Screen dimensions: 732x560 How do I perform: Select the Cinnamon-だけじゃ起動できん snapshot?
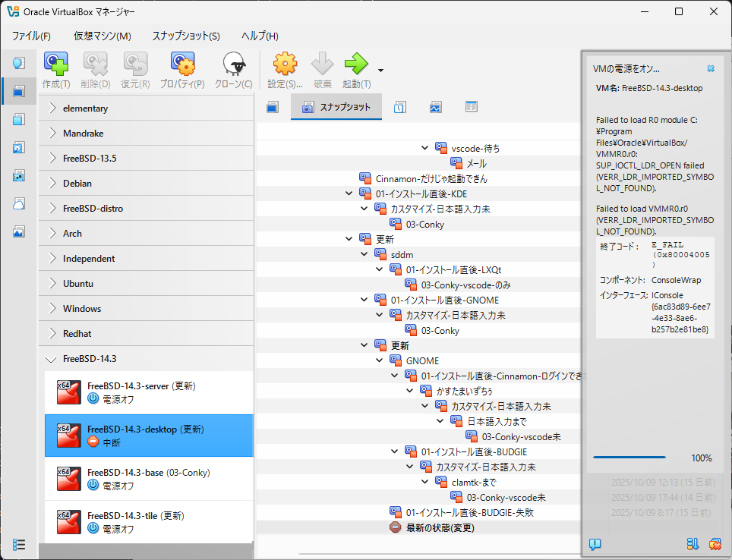431,179
